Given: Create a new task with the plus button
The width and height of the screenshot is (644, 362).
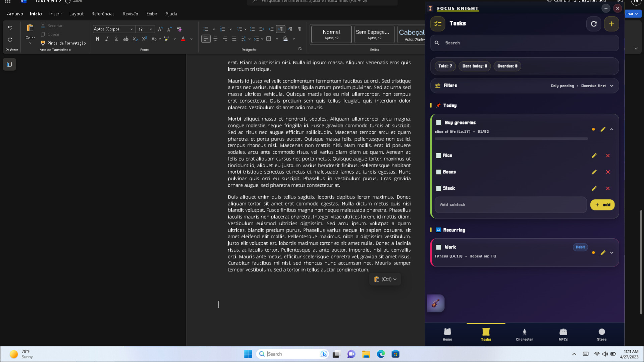Looking at the screenshot, I should coord(611,24).
